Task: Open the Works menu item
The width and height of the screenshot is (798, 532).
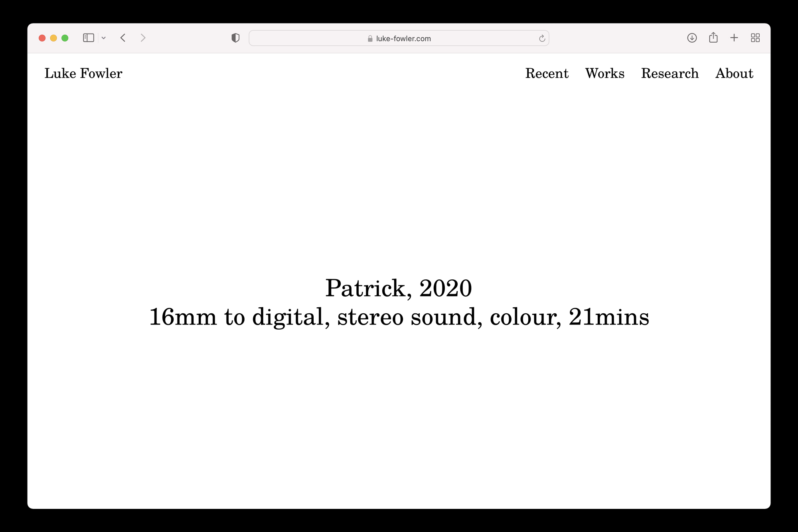Action: 604,73
